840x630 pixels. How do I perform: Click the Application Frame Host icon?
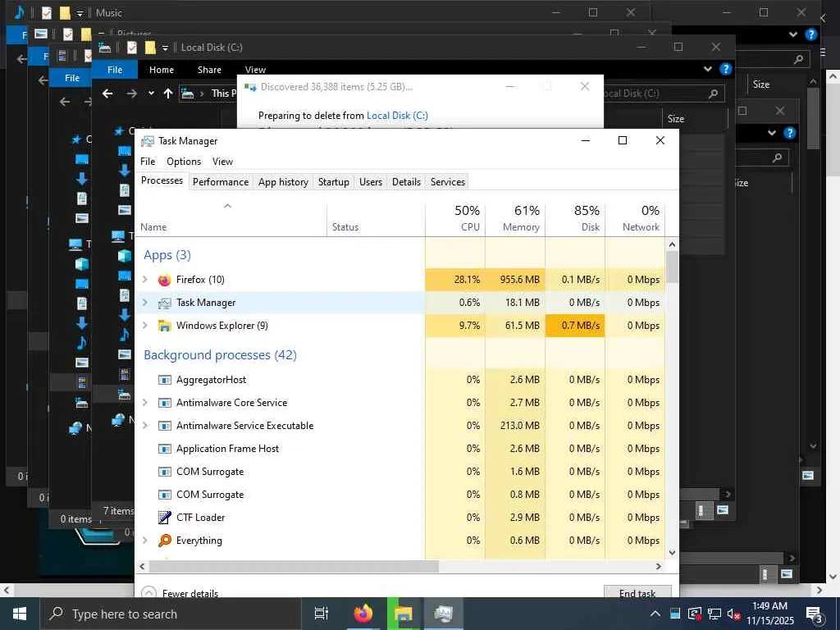click(164, 449)
